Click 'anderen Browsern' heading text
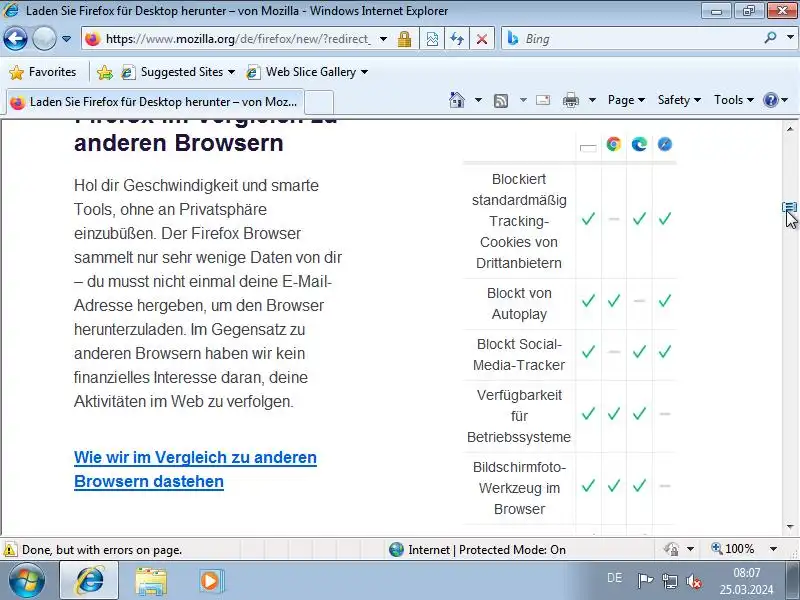The height and width of the screenshot is (600, 800). point(179,143)
